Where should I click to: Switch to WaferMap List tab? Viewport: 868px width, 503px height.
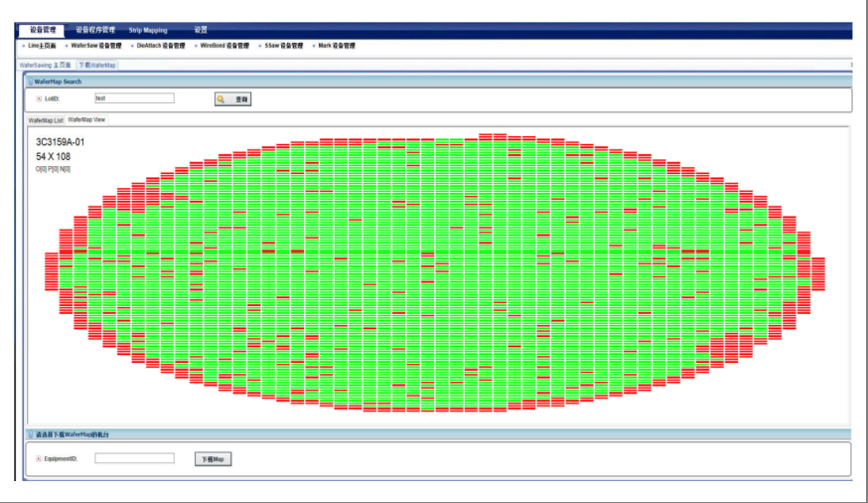(46, 120)
